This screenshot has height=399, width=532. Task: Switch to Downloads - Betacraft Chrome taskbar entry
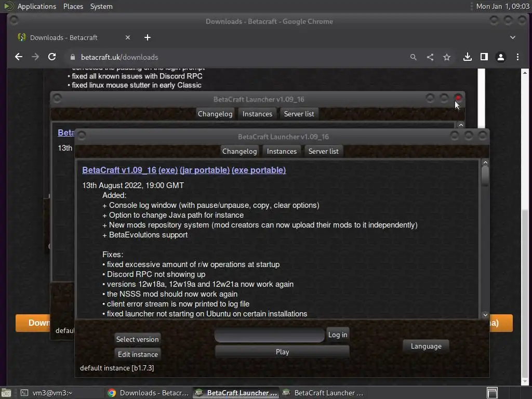coord(148,393)
